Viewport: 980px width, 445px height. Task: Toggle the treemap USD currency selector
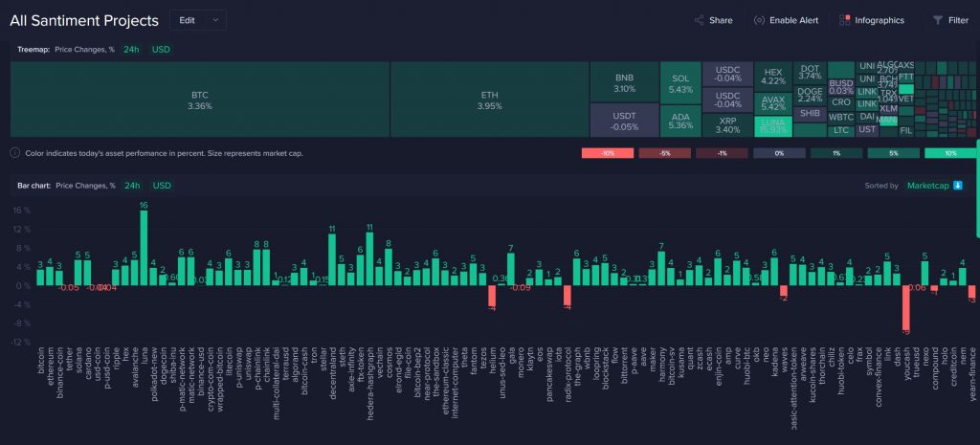tap(162, 48)
